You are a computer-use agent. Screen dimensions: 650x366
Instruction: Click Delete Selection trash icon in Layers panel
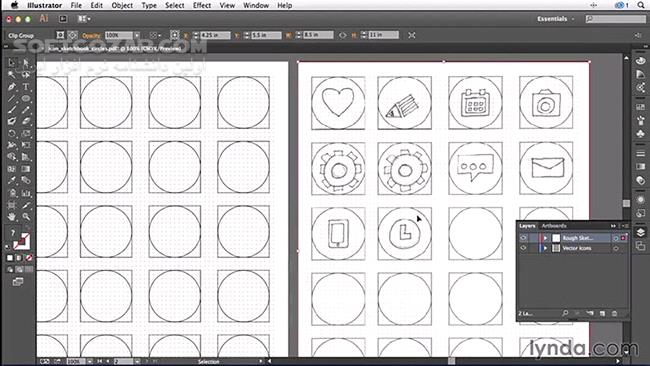point(614,313)
